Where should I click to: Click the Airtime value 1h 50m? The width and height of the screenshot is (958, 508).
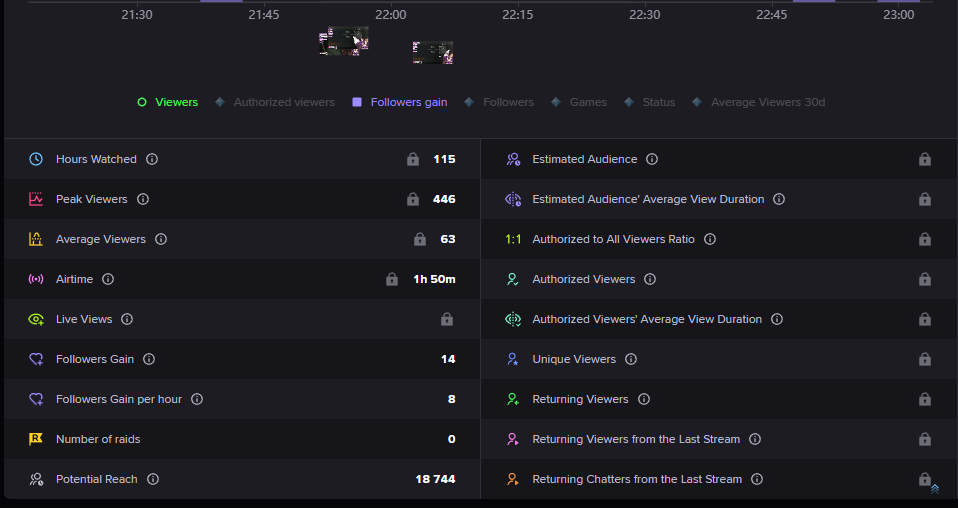434,279
